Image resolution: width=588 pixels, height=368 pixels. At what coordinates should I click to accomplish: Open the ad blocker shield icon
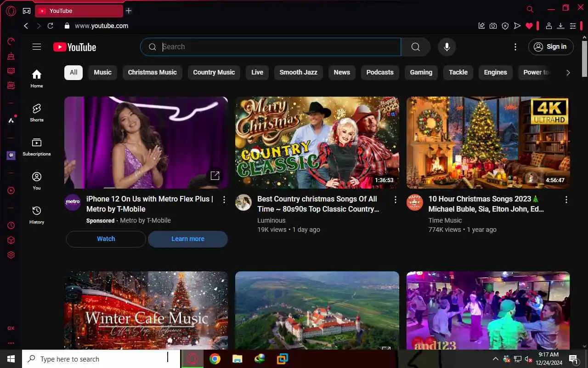coord(505,26)
